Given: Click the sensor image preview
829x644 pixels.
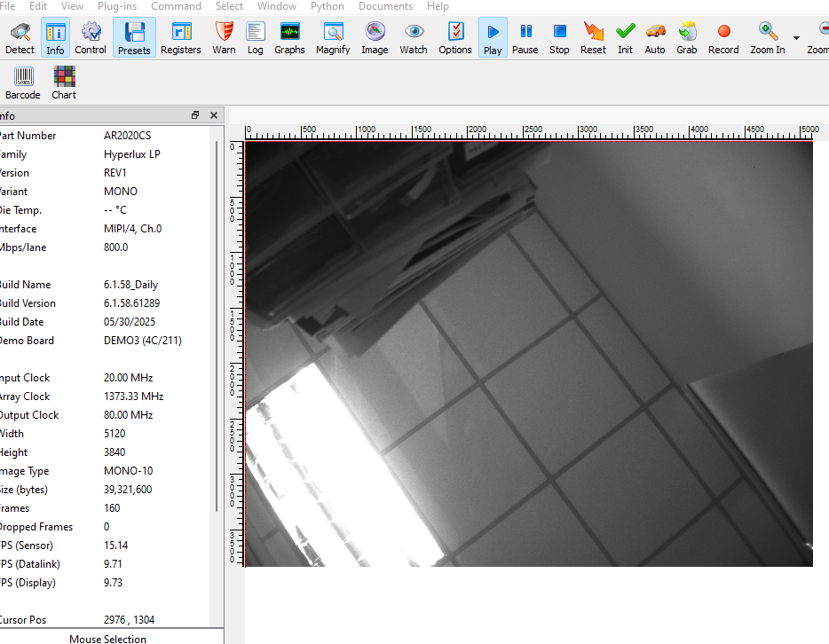Looking at the screenshot, I should click(529, 354).
